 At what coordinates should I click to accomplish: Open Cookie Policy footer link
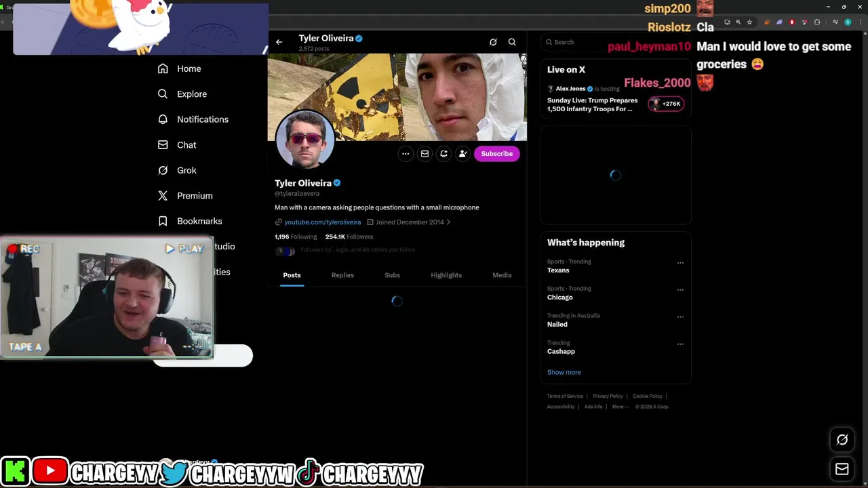coord(648,396)
